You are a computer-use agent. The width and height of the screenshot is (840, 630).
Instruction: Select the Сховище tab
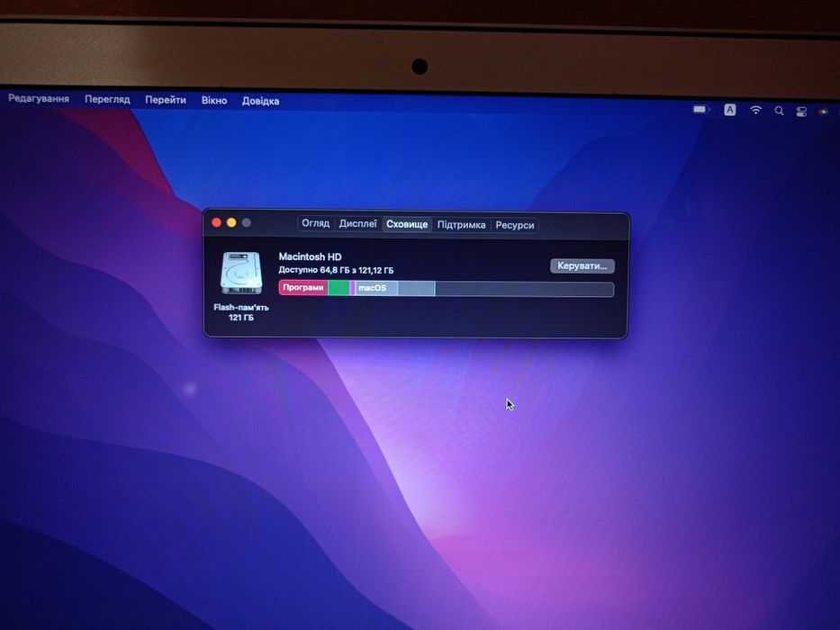407,224
